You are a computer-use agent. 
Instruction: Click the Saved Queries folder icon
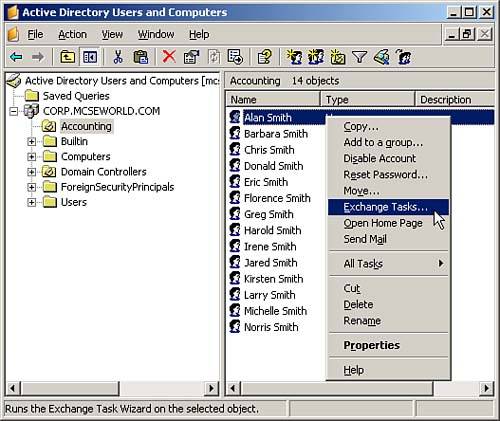(x=32, y=96)
